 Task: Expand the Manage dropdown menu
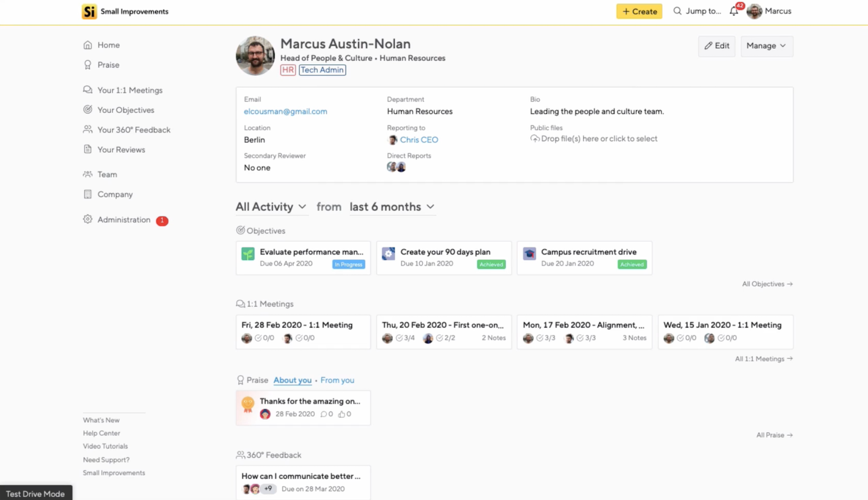766,46
